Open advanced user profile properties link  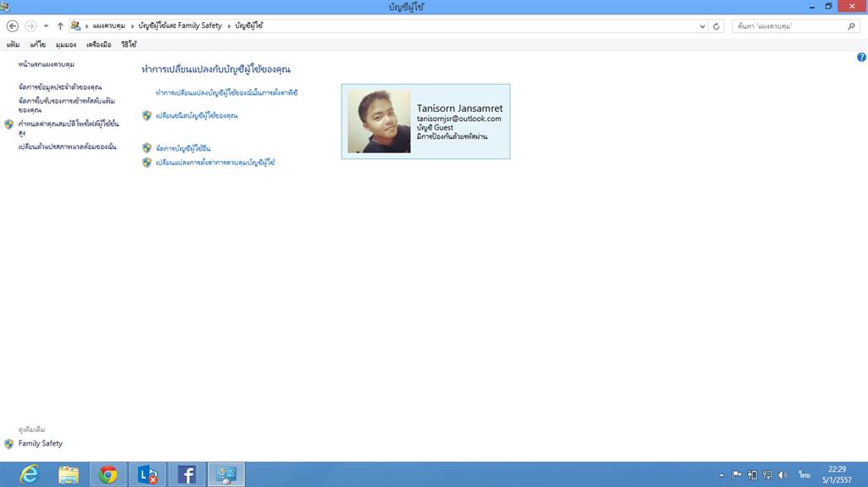[69, 128]
